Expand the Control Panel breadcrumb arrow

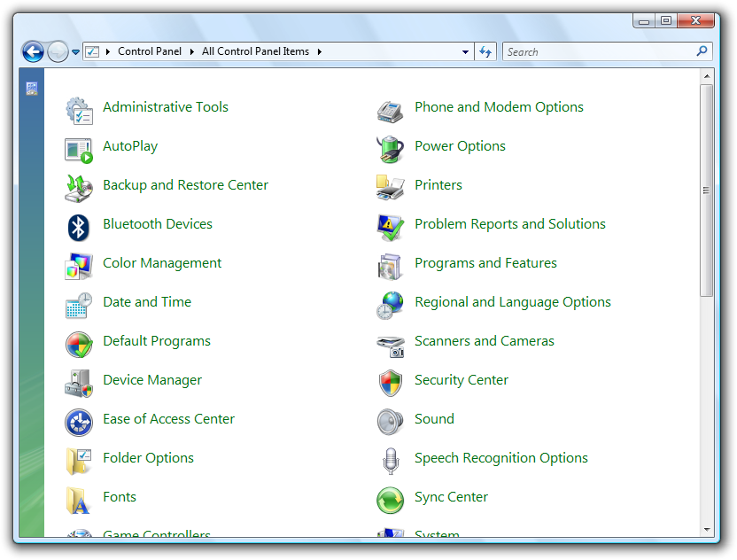click(191, 51)
